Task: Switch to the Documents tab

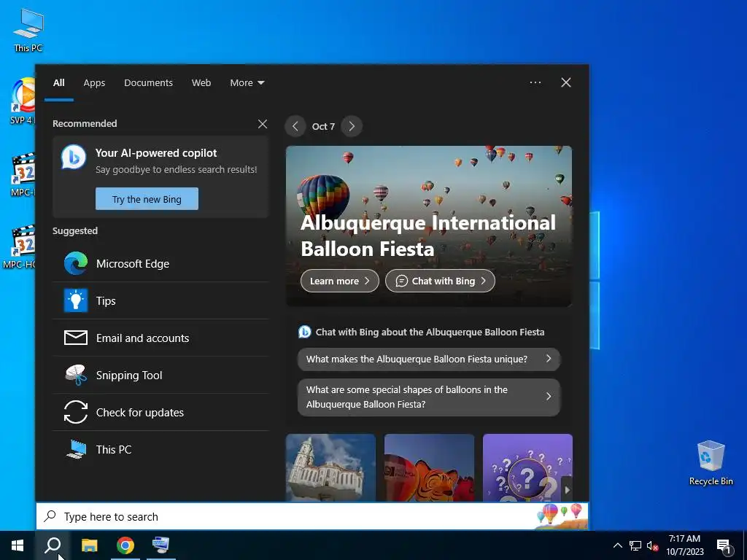Action: pyautogui.click(x=148, y=83)
